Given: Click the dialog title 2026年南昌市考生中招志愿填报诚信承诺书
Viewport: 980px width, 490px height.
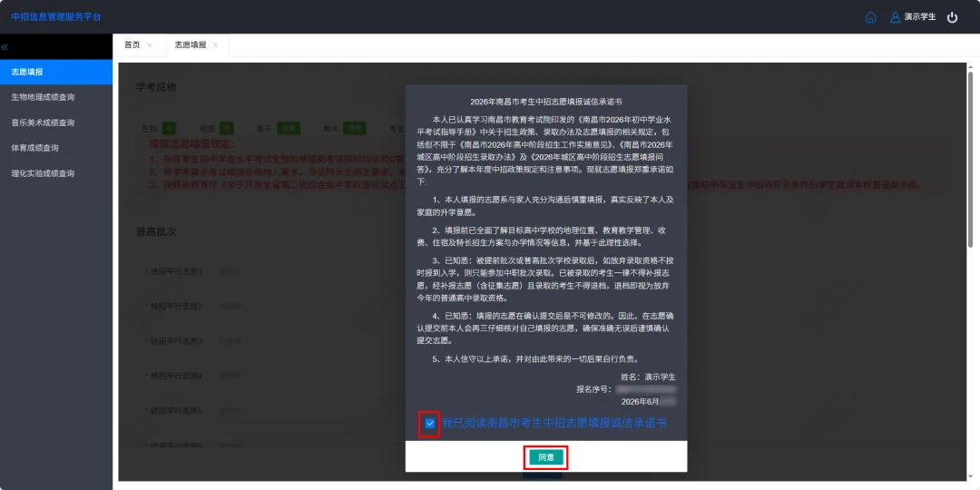Looking at the screenshot, I should [546, 101].
